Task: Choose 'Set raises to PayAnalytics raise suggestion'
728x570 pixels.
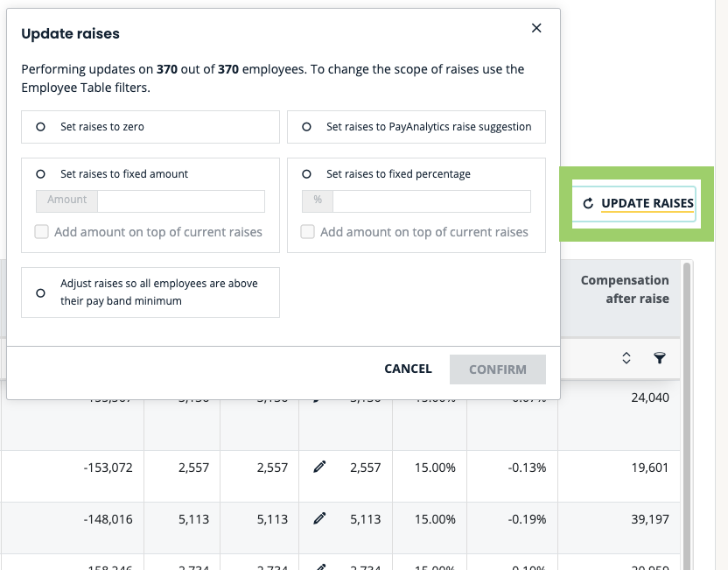Action: point(306,127)
